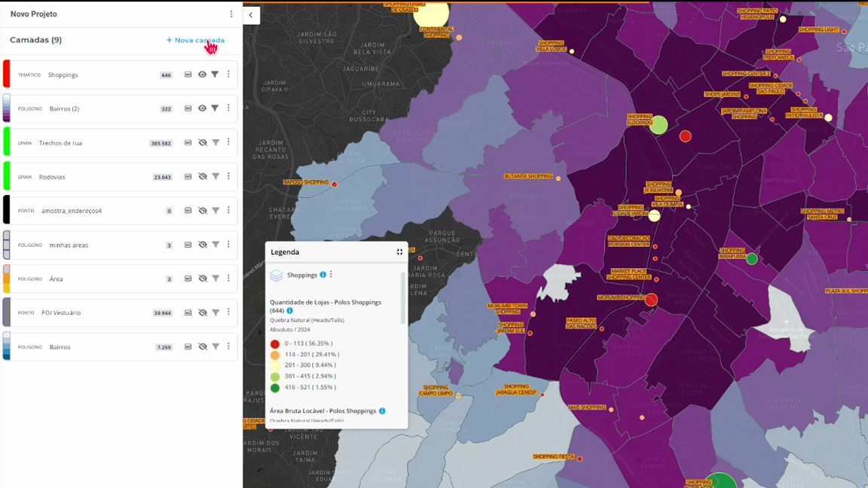This screenshot has height=488, width=868.
Task: Open more options menu for Área layer
Action: click(228, 279)
